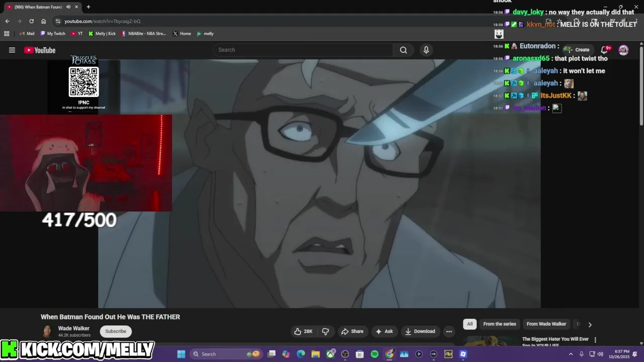The image size is (644, 362).
Task: Switch to Chrome in taskbar
Action: click(x=389, y=354)
